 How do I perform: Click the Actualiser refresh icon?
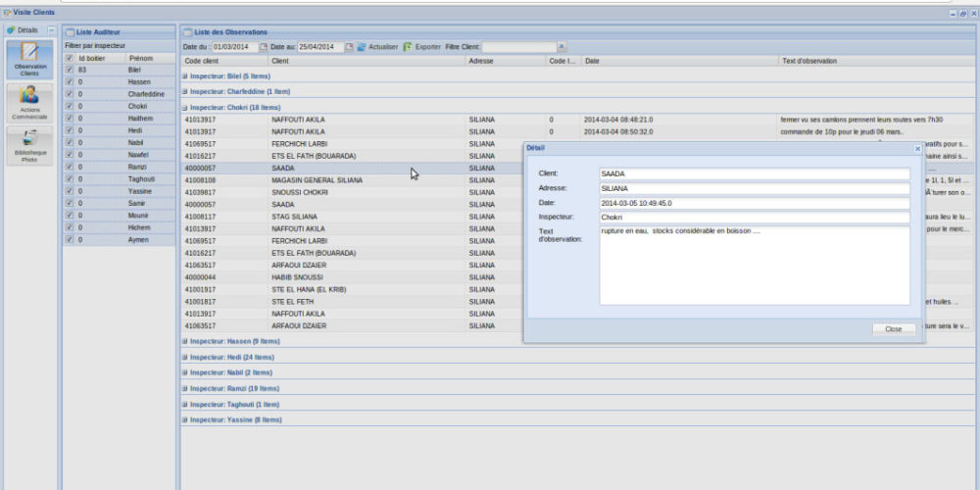tap(361, 46)
